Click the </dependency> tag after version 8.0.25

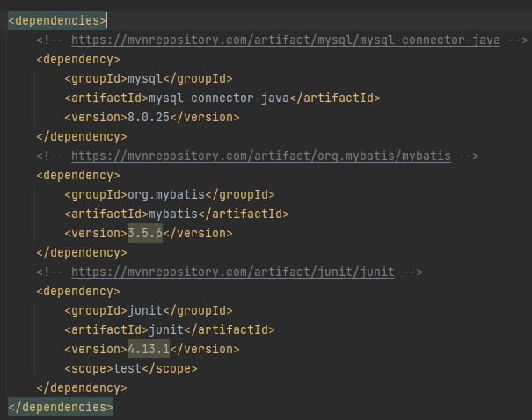[x=82, y=136]
